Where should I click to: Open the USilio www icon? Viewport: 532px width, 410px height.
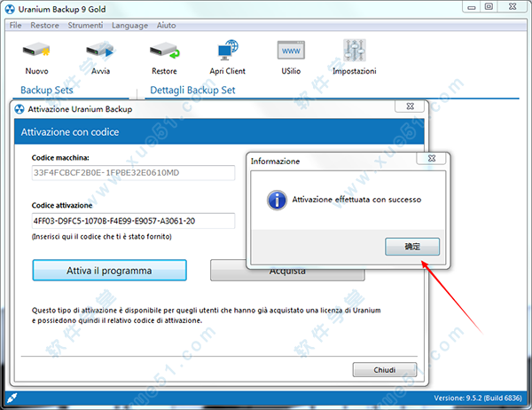pyautogui.click(x=291, y=51)
